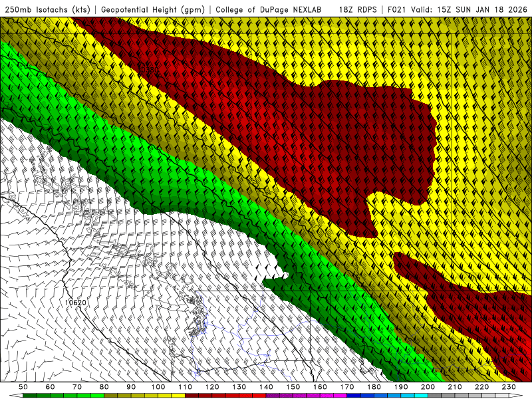Click the legend value 100

[x=158, y=387]
